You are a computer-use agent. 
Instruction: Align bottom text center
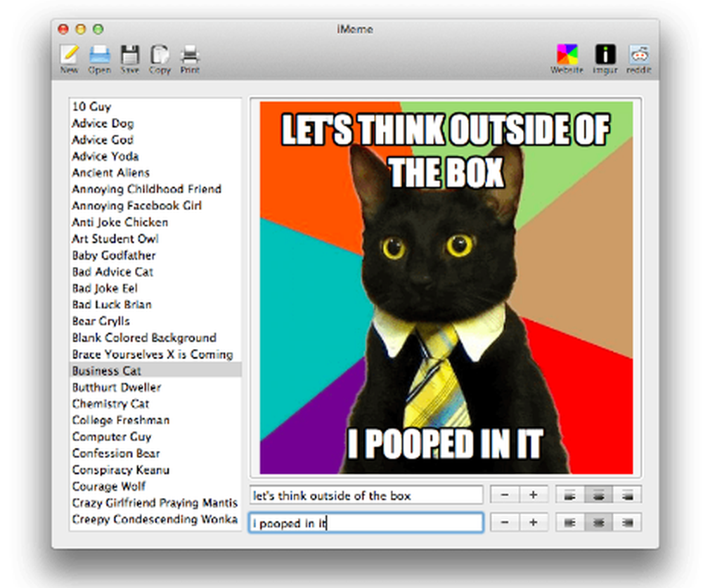point(598,522)
